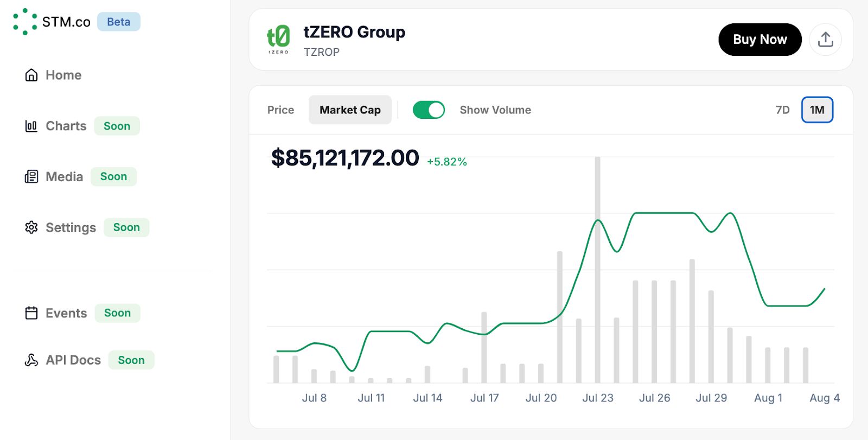The image size is (868, 440).
Task: Click the +5.82% change percentage
Action: (x=447, y=162)
